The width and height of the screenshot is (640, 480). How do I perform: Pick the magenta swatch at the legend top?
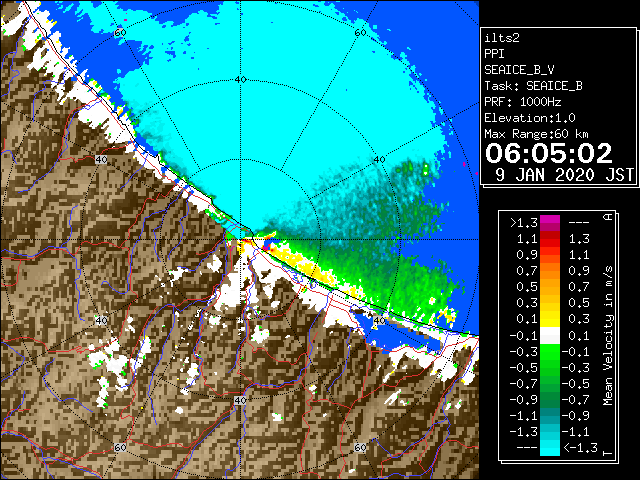coord(550,223)
